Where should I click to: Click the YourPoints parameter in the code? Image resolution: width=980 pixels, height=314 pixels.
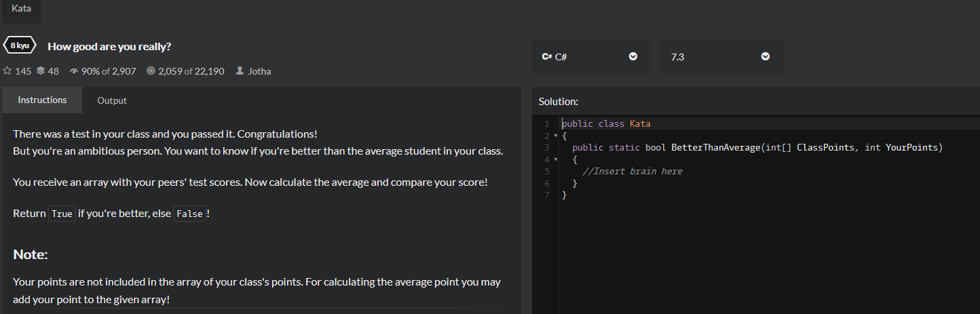click(x=911, y=148)
